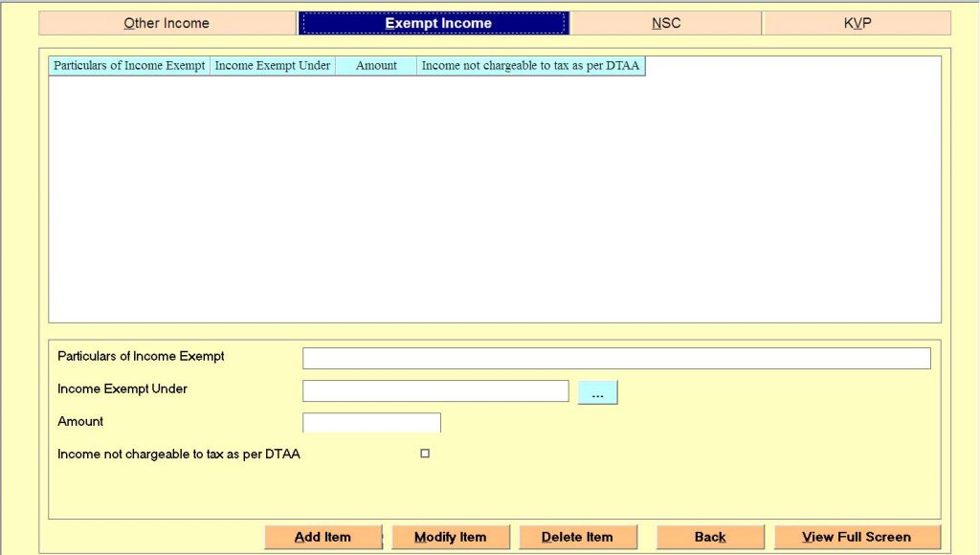Click the empty white exempt income list area
This screenshot has height=555, width=980.
(x=494, y=199)
